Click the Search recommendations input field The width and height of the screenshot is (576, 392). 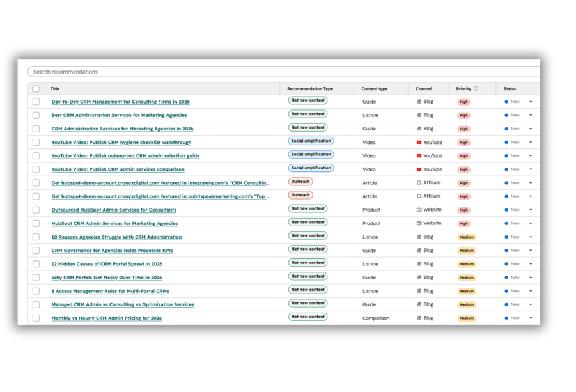pyautogui.click(x=284, y=72)
